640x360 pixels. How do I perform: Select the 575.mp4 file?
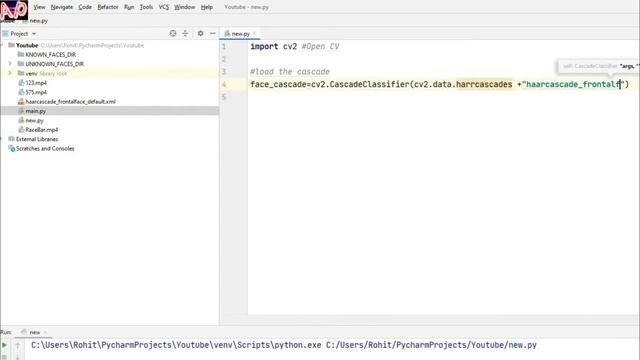(x=36, y=92)
